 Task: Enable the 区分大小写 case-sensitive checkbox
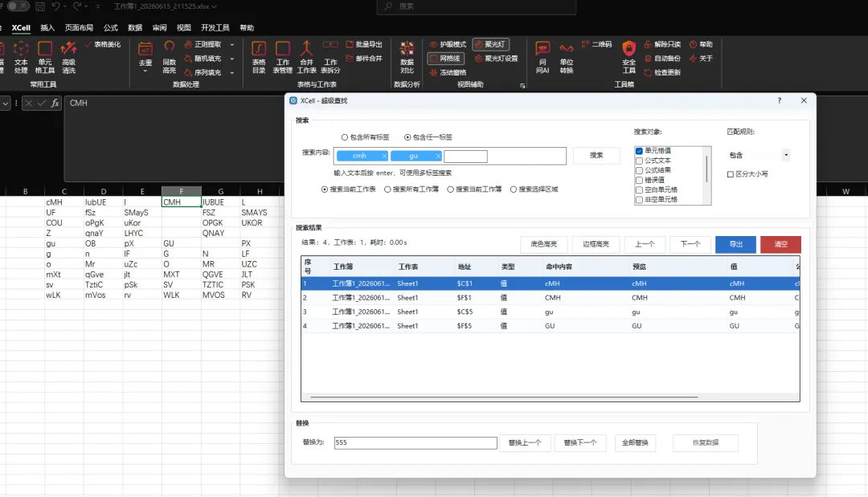coord(730,174)
